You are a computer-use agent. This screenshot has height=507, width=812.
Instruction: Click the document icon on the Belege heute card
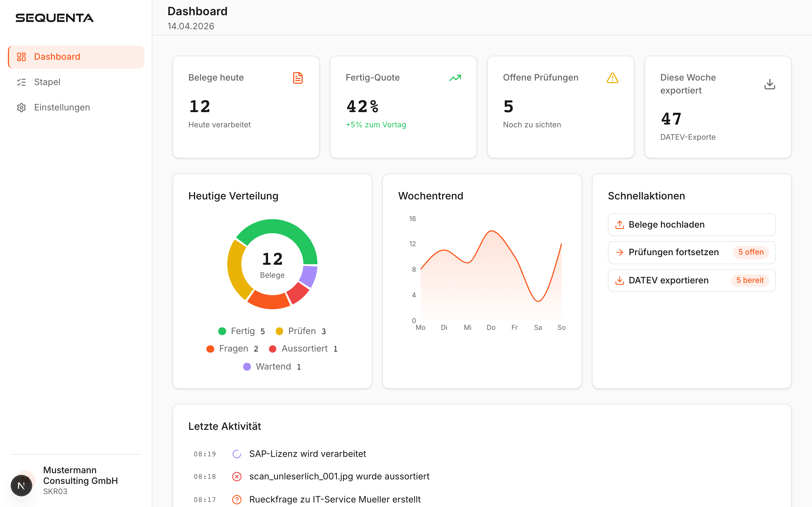tap(297, 77)
